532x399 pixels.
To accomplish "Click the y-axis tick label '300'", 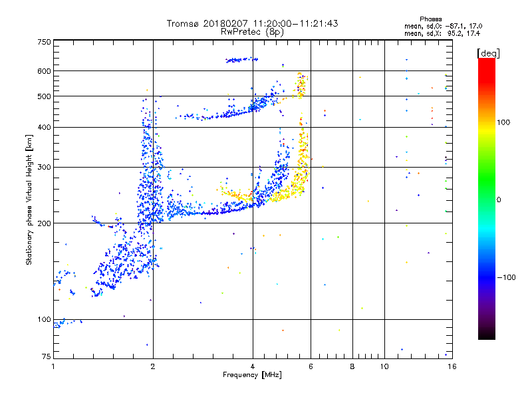I will [x=44, y=168].
